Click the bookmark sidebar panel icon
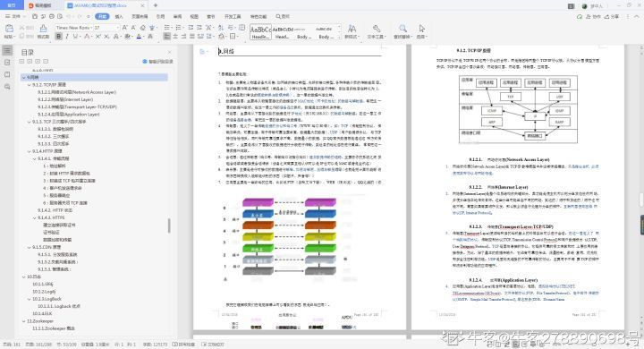 click(x=7, y=74)
